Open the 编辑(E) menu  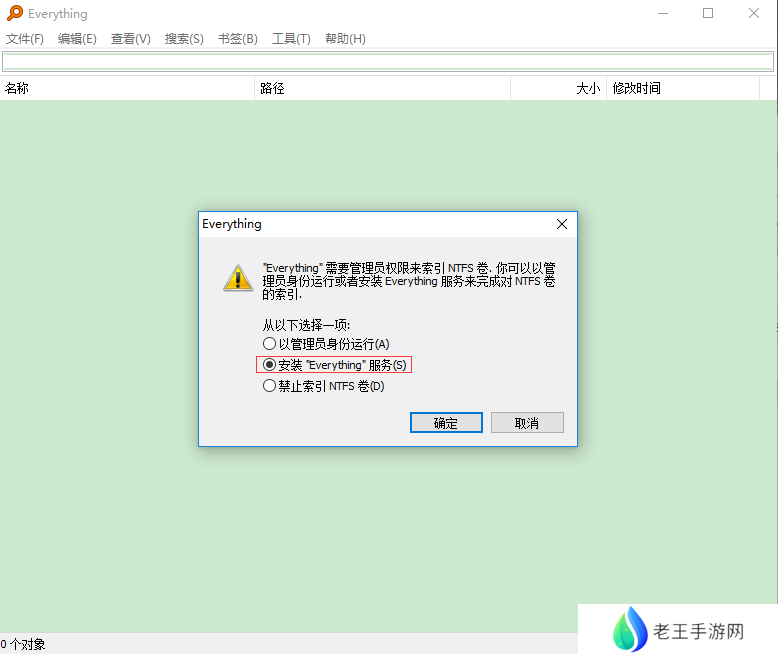(x=77, y=39)
